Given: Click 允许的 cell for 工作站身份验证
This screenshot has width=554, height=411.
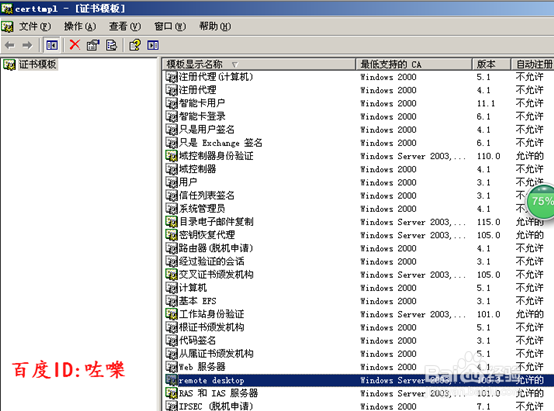Looking at the screenshot, I should pyautogui.click(x=529, y=314).
